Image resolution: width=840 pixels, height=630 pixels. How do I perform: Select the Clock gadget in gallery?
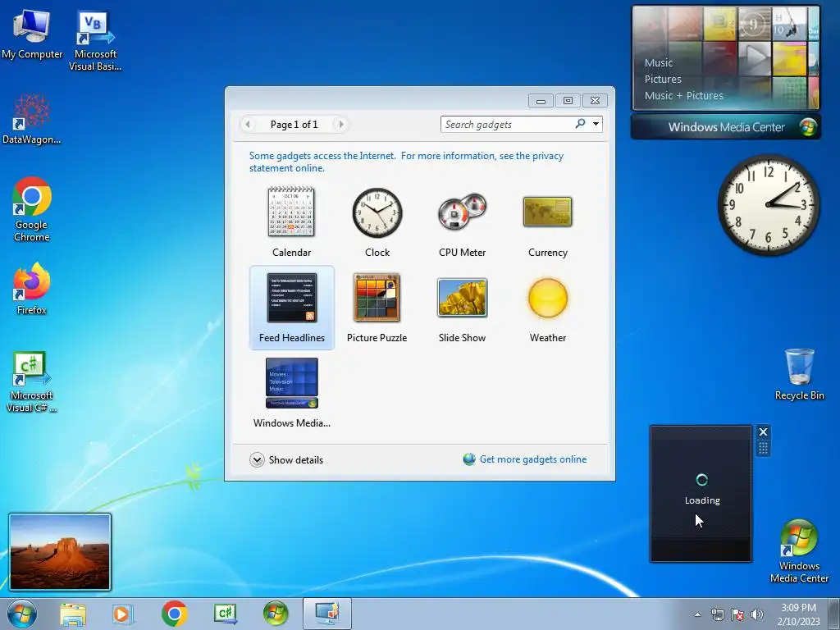click(377, 222)
